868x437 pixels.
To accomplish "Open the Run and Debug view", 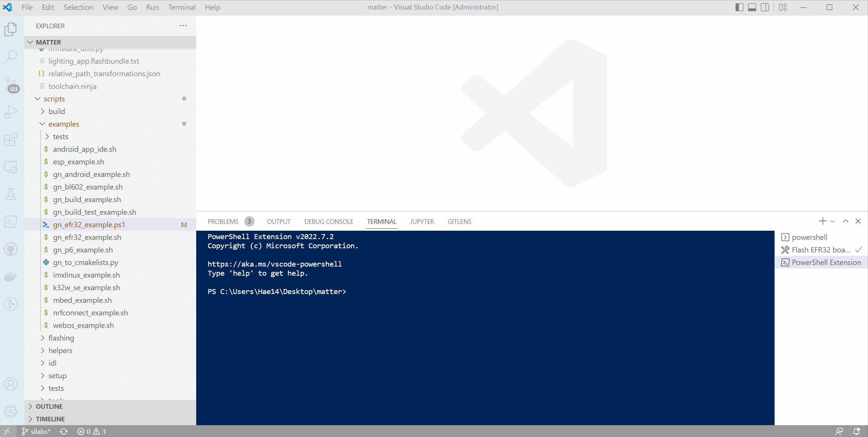I will pyautogui.click(x=11, y=112).
